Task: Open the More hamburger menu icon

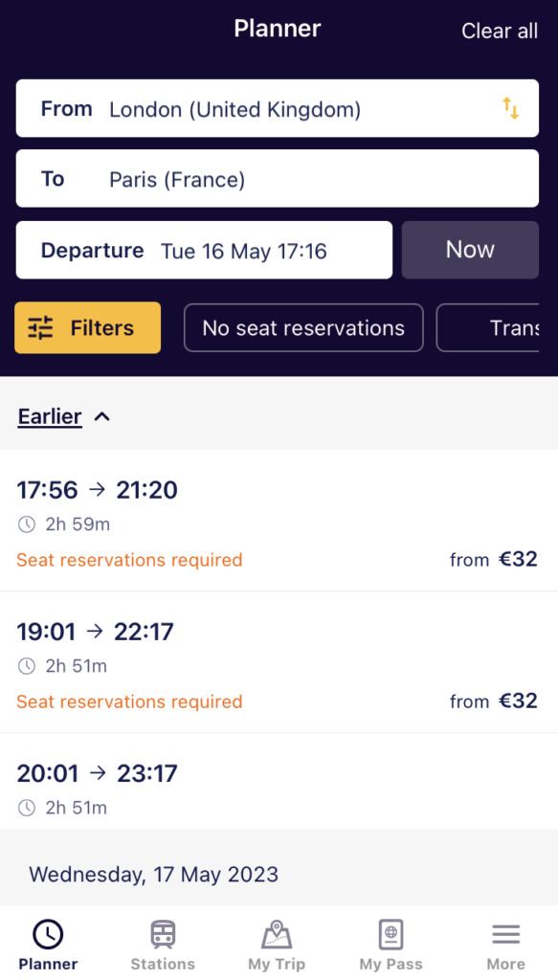Action: [505, 935]
